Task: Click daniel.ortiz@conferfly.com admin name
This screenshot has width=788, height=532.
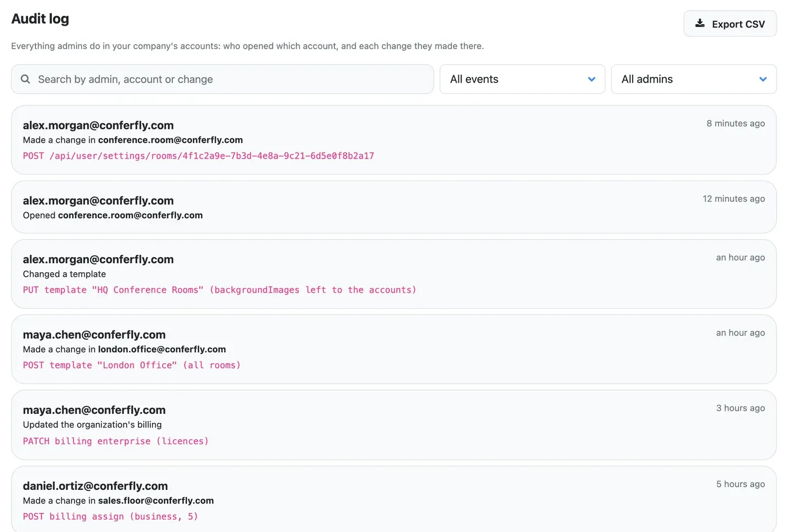Action: (95, 486)
